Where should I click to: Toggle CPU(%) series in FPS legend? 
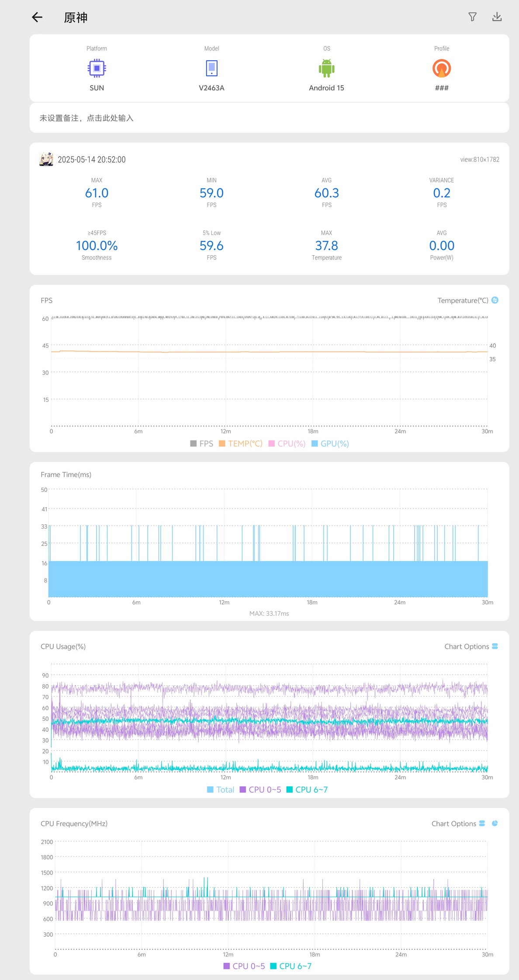point(287,443)
